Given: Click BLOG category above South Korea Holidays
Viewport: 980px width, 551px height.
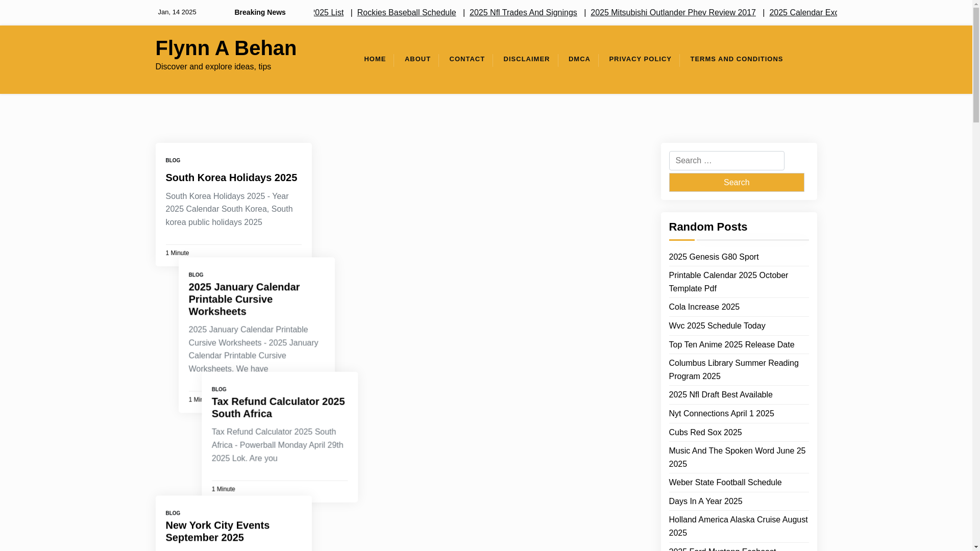Looking at the screenshot, I should point(173,161).
